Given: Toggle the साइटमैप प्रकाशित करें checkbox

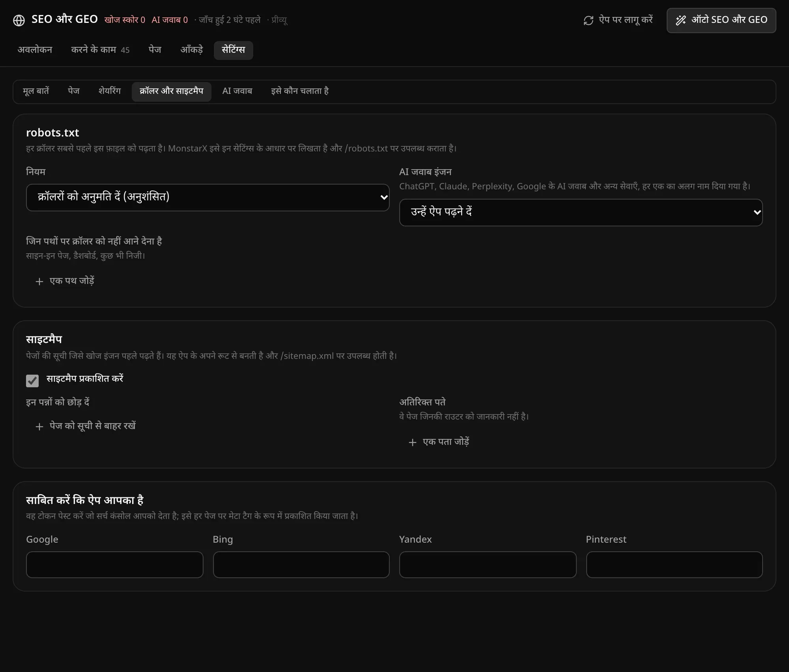Looking at the screenshot, I should tap(32, 381).
